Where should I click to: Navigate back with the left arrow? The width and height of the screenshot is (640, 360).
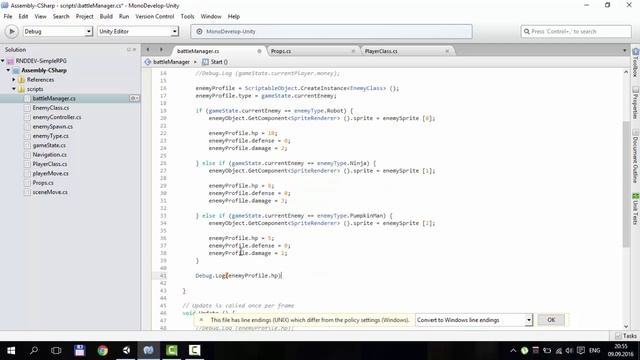pyautogui.click(x=148, y=50)
